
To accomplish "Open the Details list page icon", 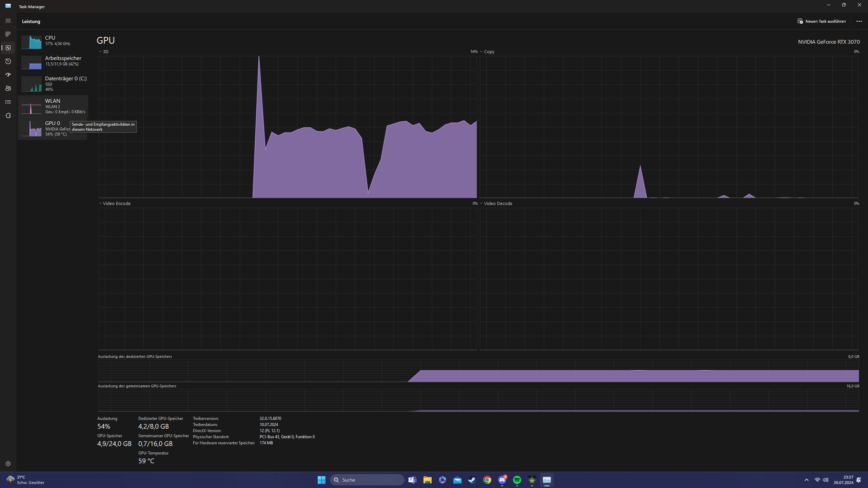I will [x=8, y=102].
